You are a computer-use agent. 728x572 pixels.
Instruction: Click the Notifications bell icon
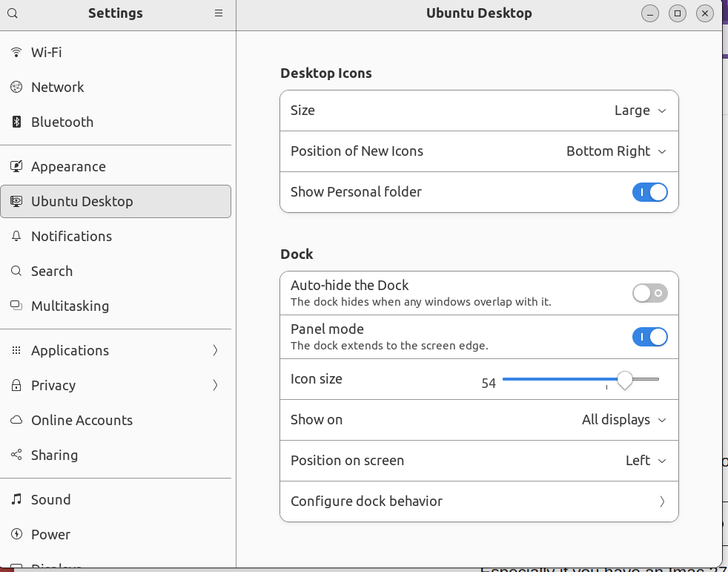coord(16,236)
